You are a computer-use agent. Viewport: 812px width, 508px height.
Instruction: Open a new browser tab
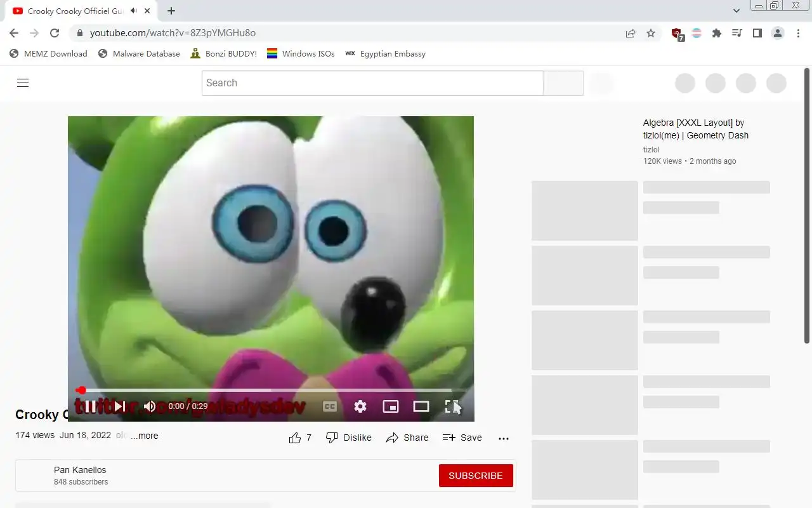171,11
